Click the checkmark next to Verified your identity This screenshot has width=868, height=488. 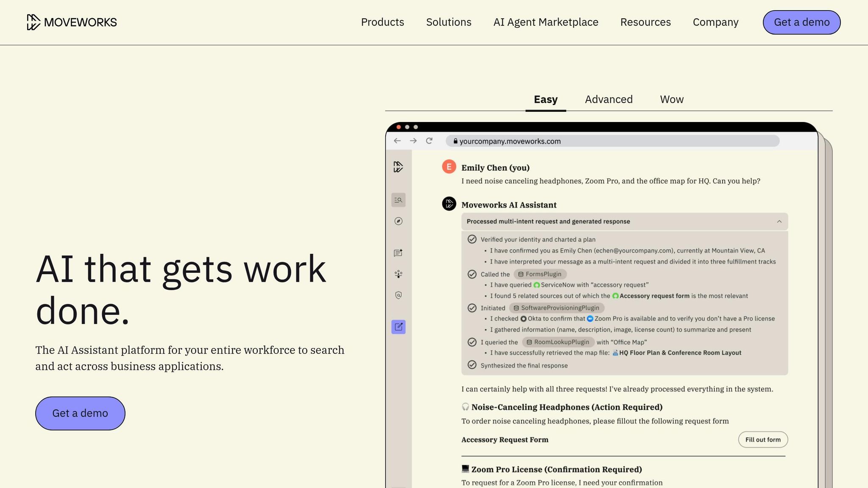pos(472,239)
